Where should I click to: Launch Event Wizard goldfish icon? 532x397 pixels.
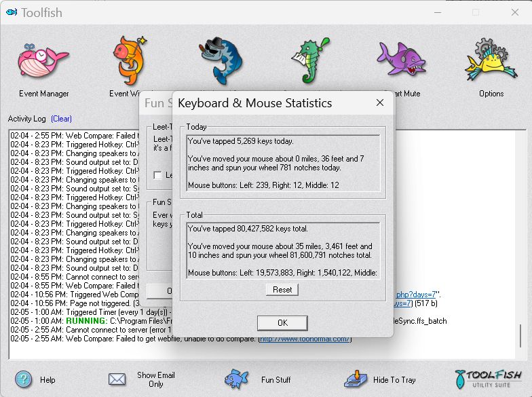coord(130,60)
